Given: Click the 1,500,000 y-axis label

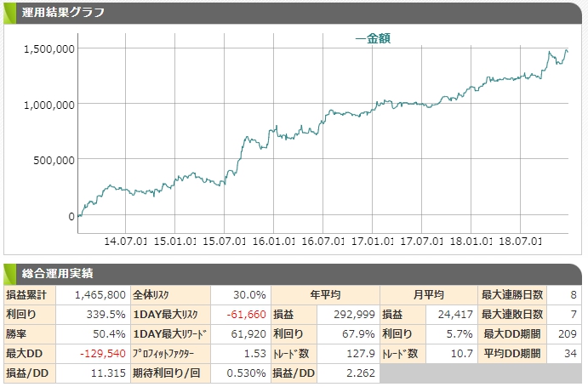Looking at the screenshot, I should point(49,49).
